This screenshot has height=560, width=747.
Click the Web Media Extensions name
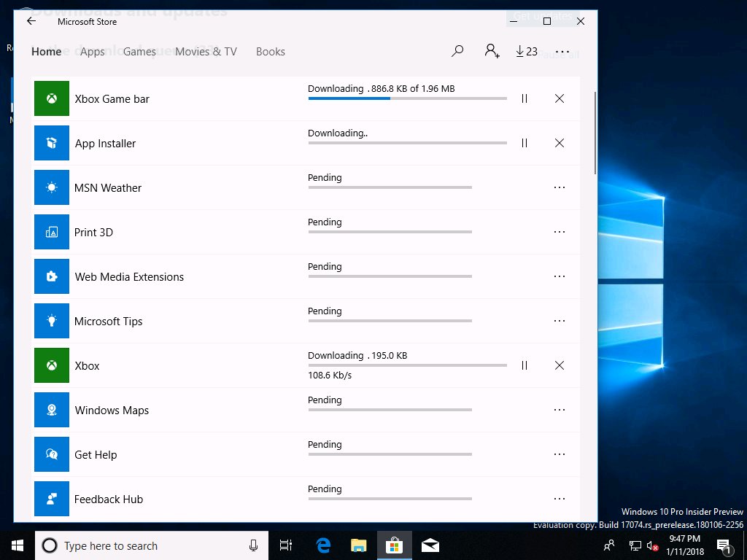pos(129,276)
